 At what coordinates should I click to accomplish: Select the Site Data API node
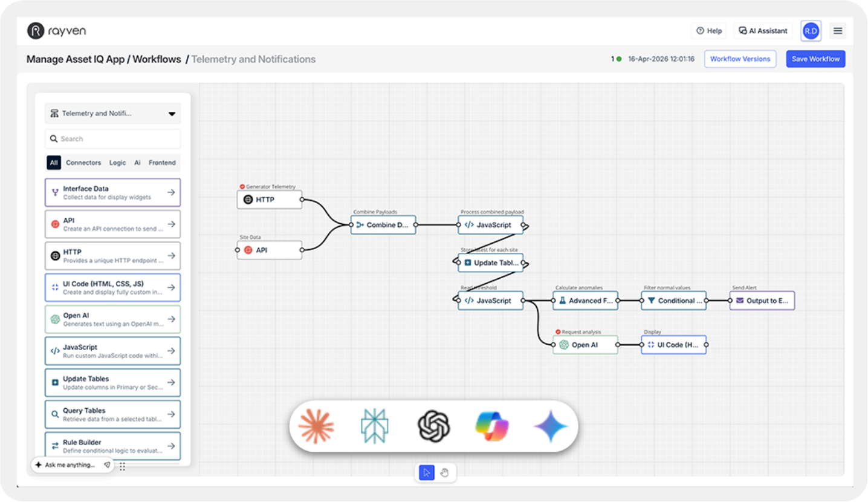(x=270, y=250)
